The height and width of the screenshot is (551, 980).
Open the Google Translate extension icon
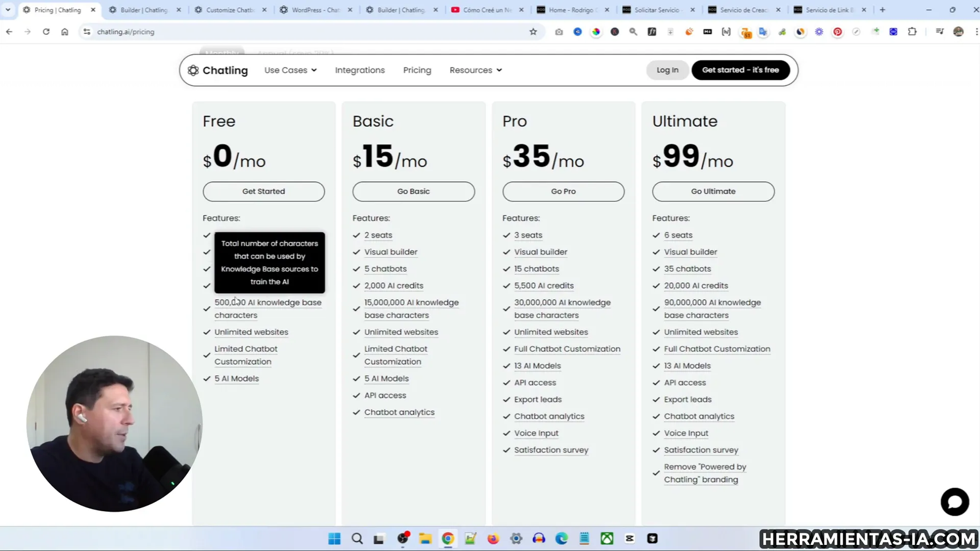pyautogui.click(x=762, y=31)
